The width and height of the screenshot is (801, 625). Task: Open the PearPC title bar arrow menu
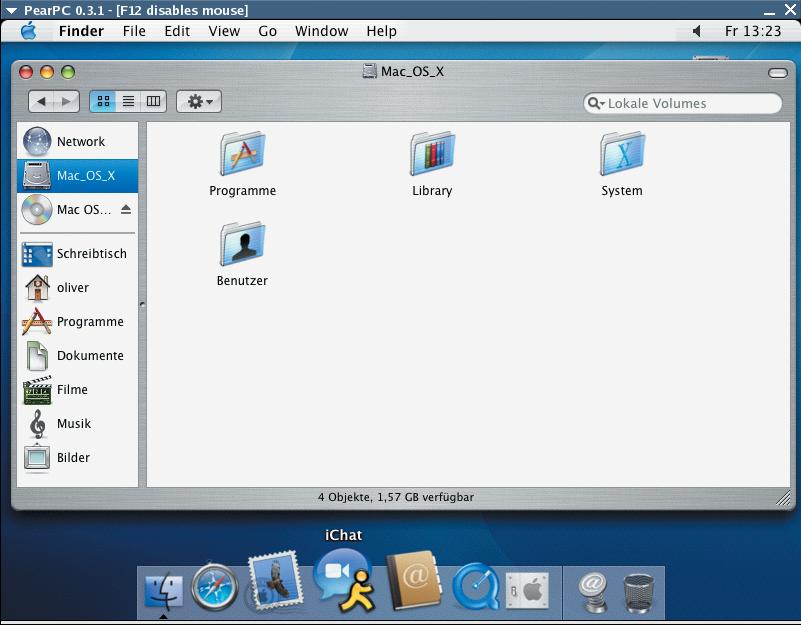pyautogui.click(x=11, y=10)
